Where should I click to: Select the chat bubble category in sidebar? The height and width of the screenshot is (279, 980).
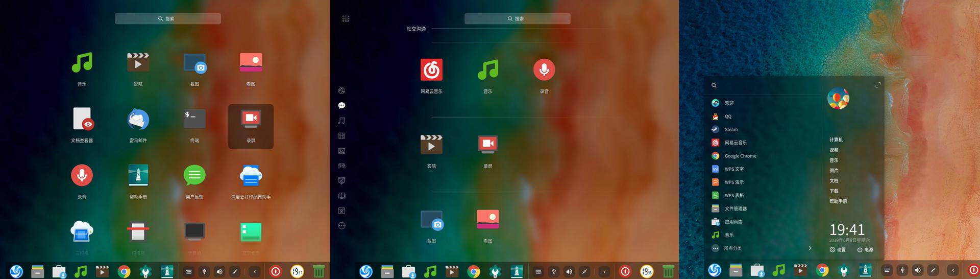click(341, 105)
